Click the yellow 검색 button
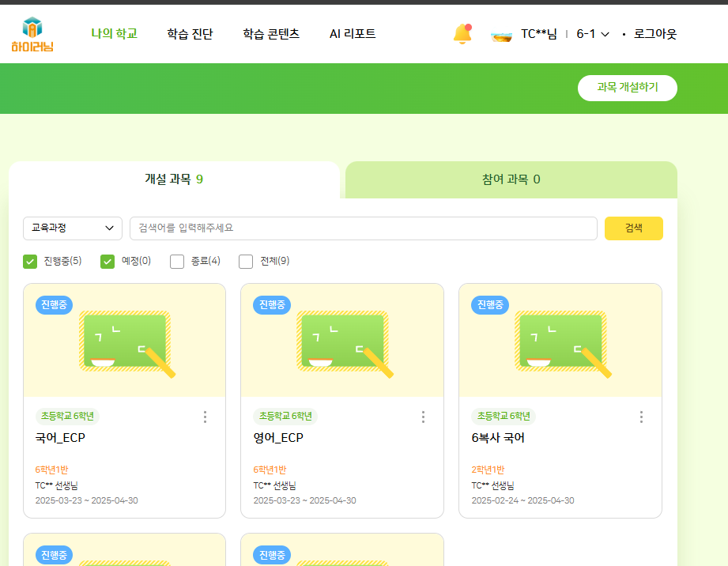This screenshot has height=566, width=728. pos(633,228)
